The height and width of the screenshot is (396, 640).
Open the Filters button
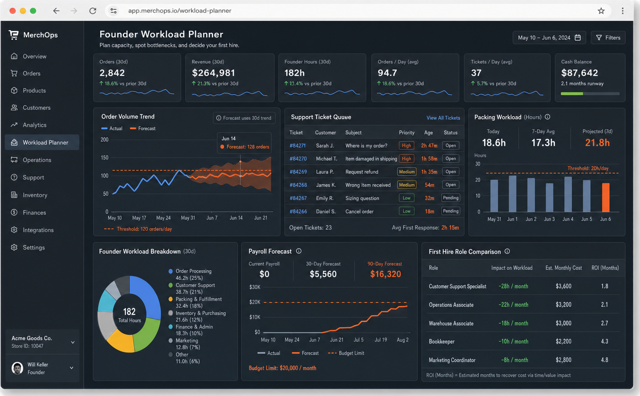[x=608, y=38]
